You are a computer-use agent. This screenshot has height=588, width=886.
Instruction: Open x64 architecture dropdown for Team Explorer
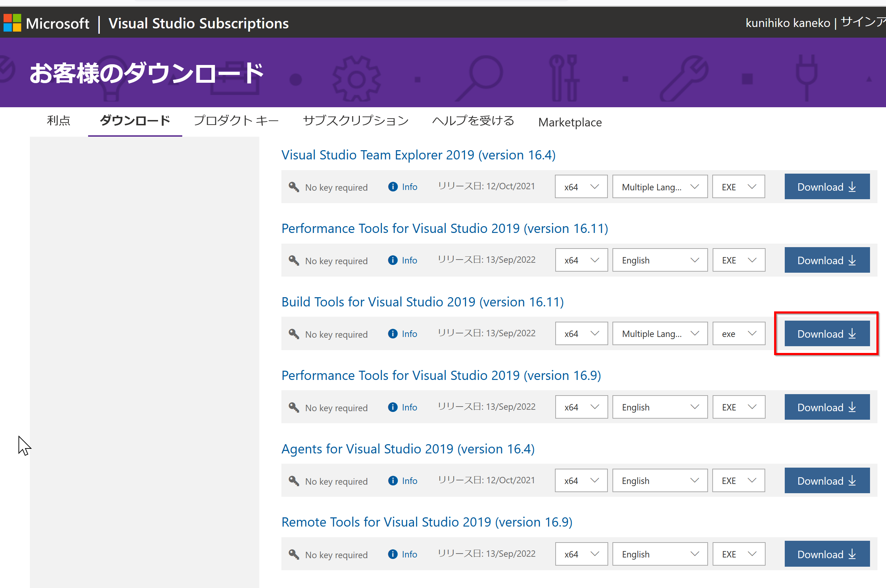[581, 187]
